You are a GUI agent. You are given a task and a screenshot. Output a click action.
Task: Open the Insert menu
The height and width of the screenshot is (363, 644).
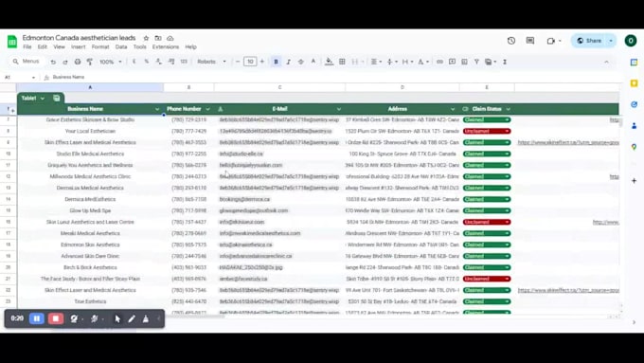pyautogui.click(x=78, y=46)
